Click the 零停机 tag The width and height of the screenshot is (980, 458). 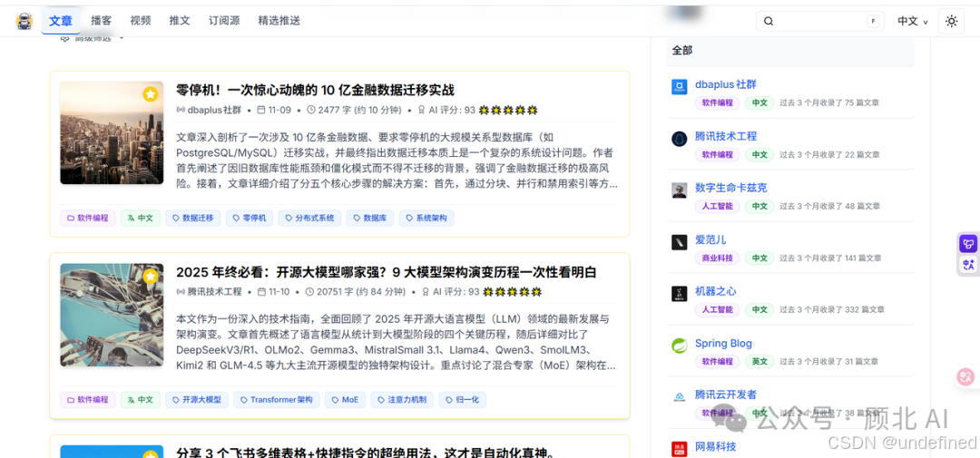point(250,218)
